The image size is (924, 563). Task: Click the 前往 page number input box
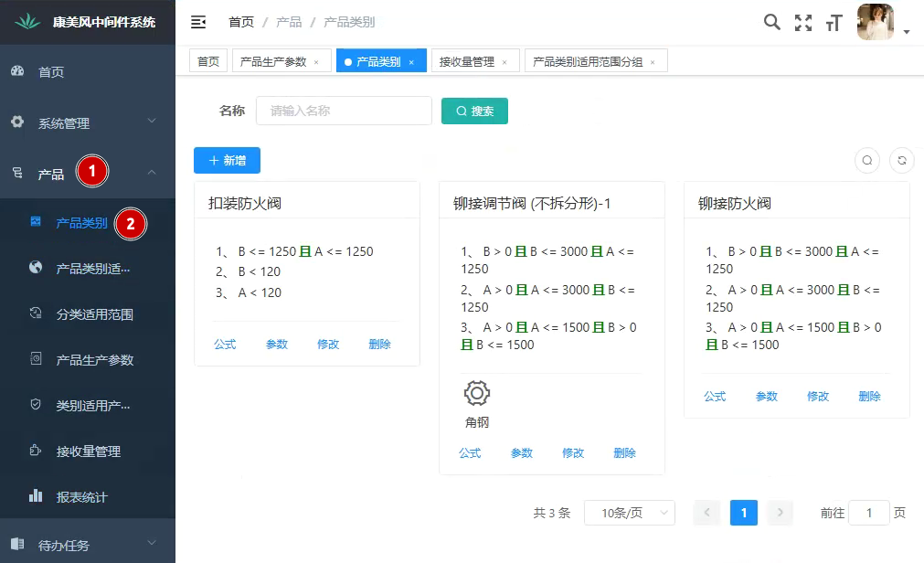868,513
